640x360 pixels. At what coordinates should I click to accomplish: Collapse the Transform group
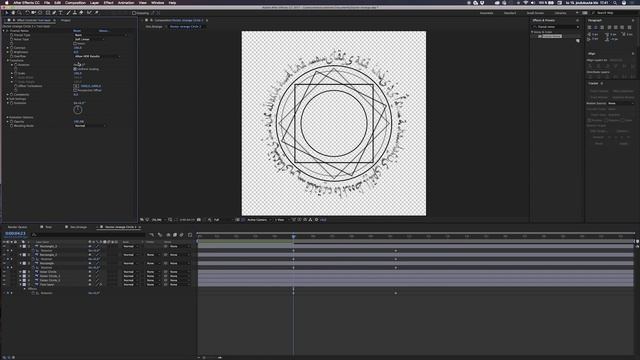click(7, 60)
